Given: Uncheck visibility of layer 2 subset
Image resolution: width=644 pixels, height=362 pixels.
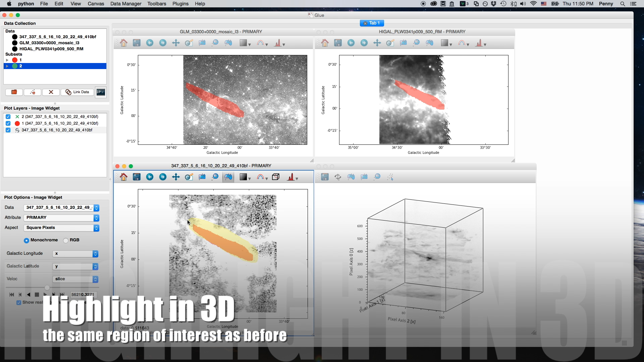Looking at the screenshot, I should pyautogui.click(x=8, y=117).
